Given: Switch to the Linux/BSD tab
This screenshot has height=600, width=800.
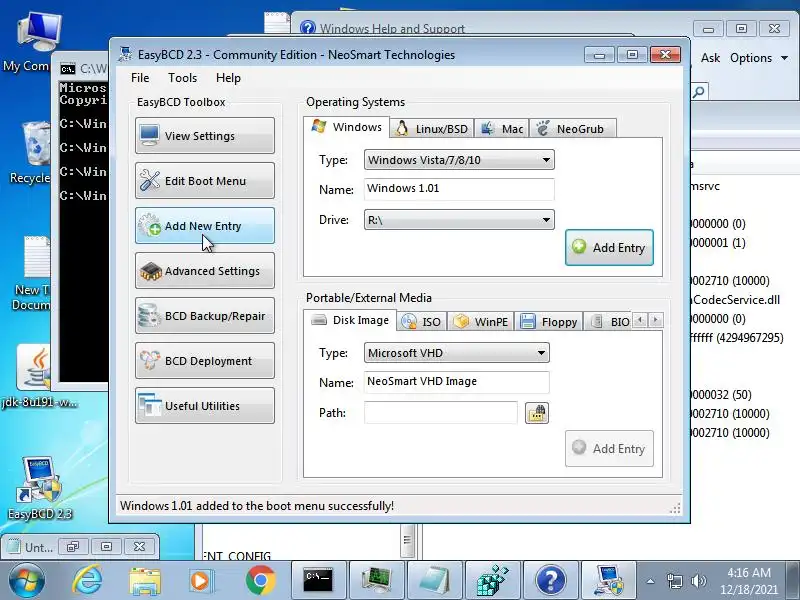Looking at the screenshot, I should point(432,129).
